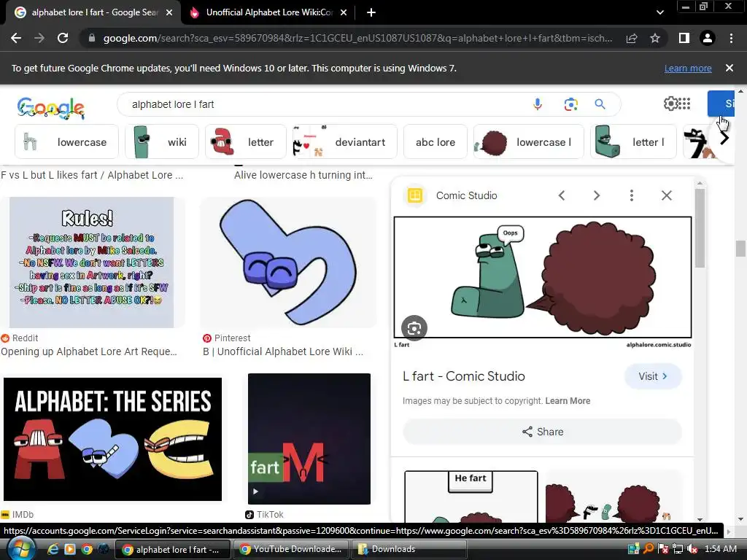Bookmark this page with the star icon
The height and width of the screenshot is (560, 747).
click(x=655, y=38)
